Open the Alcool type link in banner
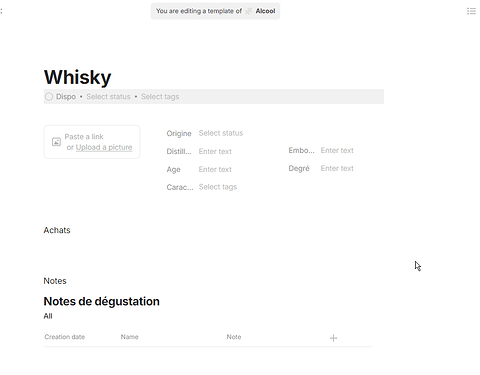Viewport: 480px width, 375px height. [x=265, y=11]
